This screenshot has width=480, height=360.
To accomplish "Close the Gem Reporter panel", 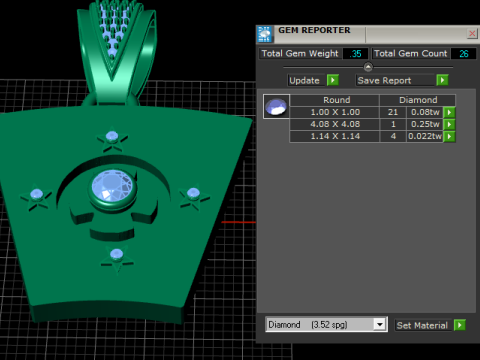I will (x=472, y=33).
